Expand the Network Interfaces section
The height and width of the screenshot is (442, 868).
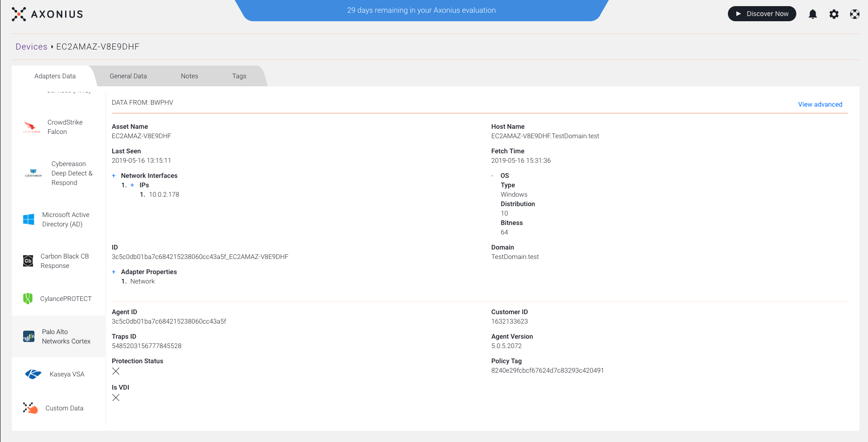point(114,175)
